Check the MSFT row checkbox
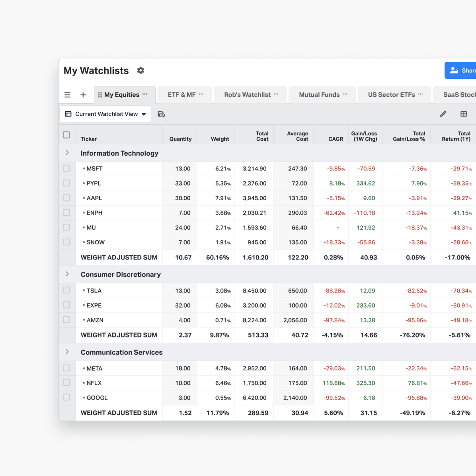The image size is (476, 476). tap(66, 168)
